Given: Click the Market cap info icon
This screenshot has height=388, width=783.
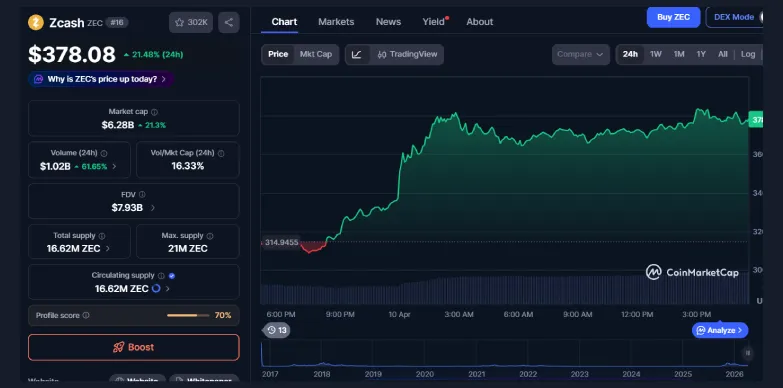Looking at the screenshot, I should [155, 112].
